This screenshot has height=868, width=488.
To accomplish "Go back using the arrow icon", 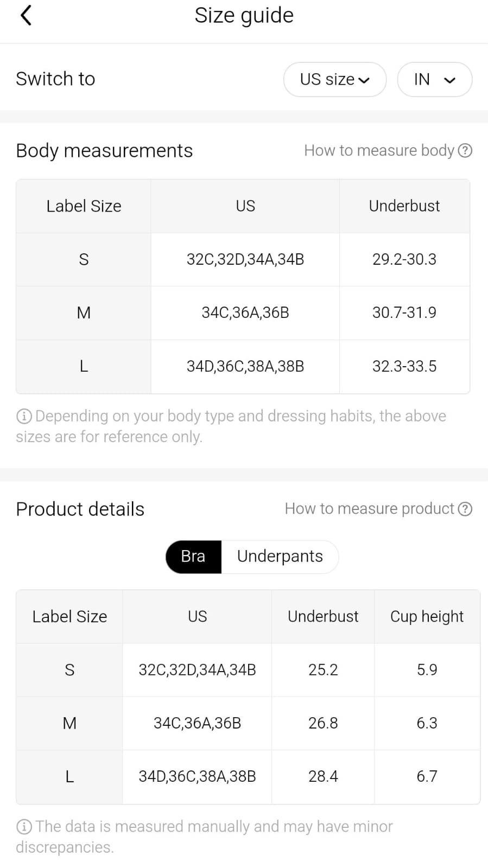I will [26, 15].
